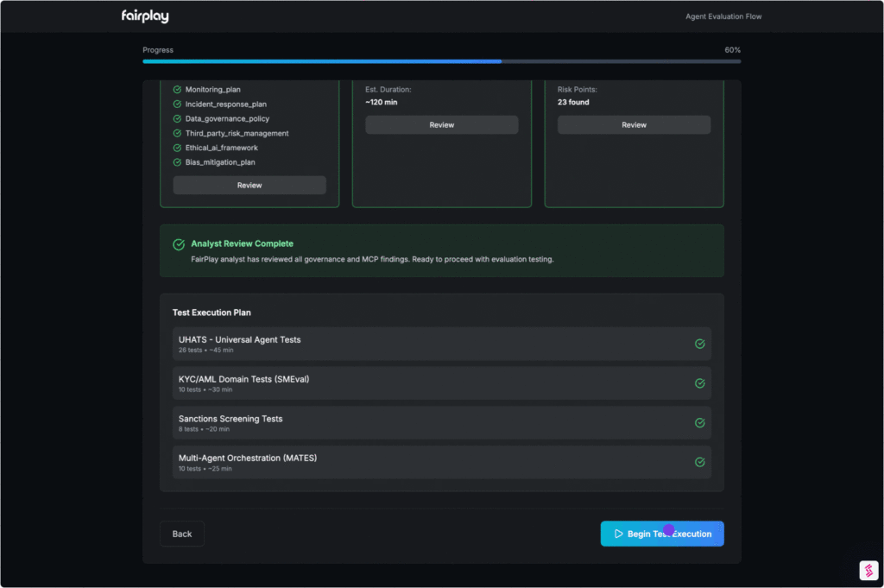Viewport: 884px width, 588px height.
Task: Toggle the UHATS Universal Agent Tests checkmark
Action: click(699, 344)
